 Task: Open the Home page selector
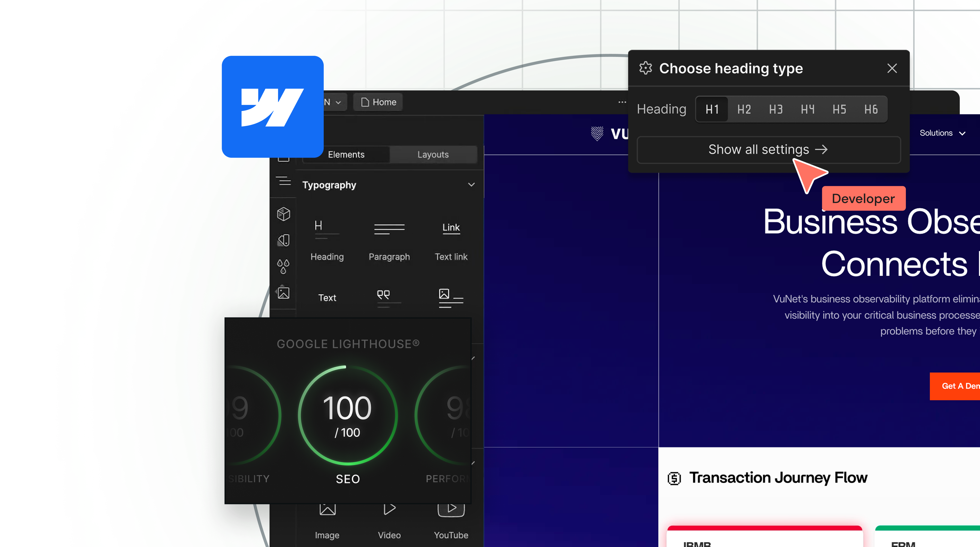(x=378, y=102)
